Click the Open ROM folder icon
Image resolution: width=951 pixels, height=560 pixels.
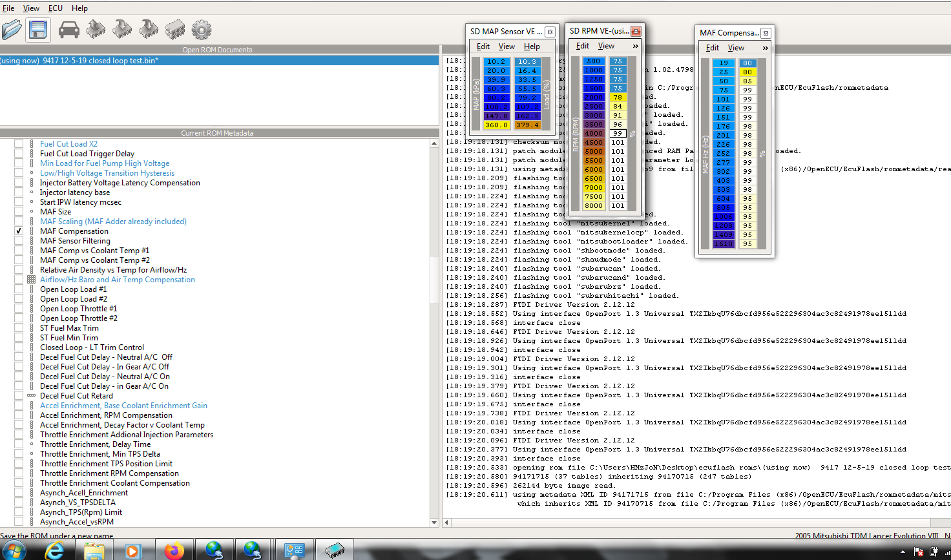[12, 30]
